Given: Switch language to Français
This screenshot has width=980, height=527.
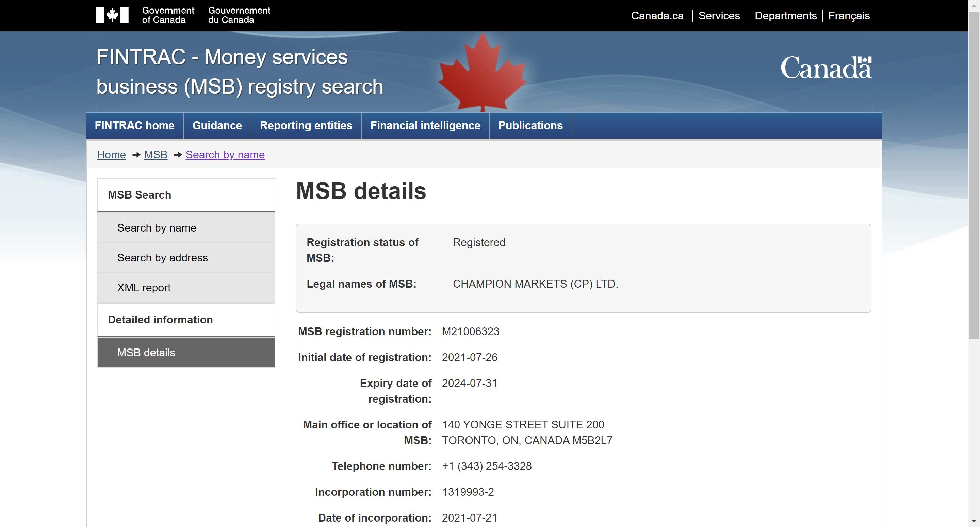Looking at the screenshot, I should pyautogui.click(x=849, y=16).
